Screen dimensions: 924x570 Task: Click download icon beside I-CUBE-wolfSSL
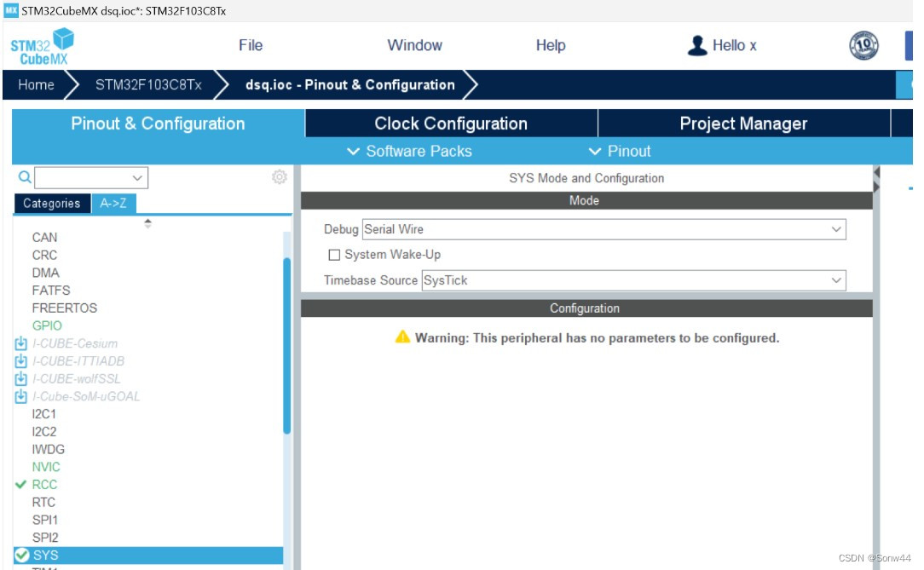coord(20,378)
